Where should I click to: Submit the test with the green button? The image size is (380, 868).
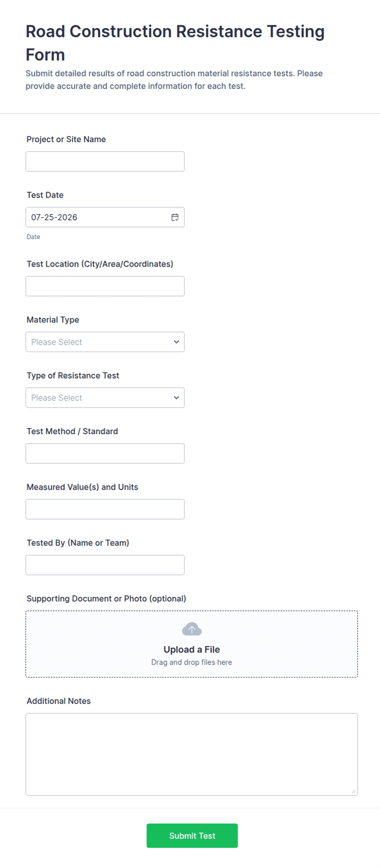point(192,835)
